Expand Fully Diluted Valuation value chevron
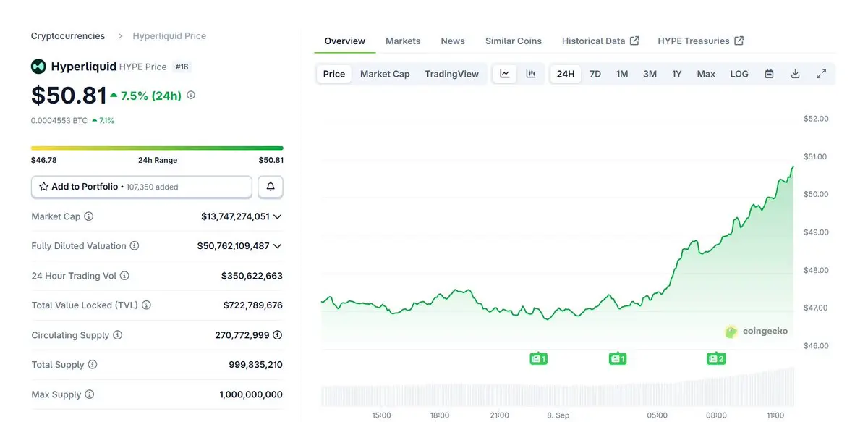The image size is (868, 422). (x=278, y=246)
